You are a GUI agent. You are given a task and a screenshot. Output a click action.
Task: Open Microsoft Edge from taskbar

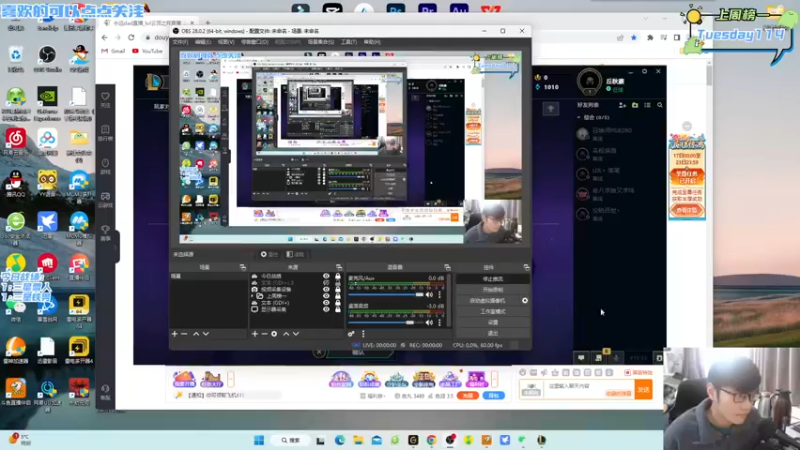coord(339,440)
